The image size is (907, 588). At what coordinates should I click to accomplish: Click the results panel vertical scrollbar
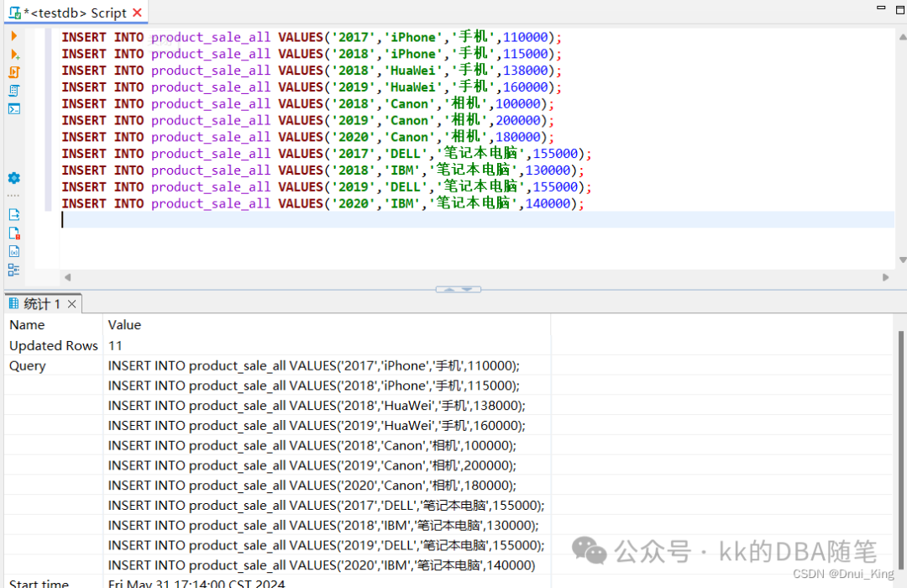(900, 449)
